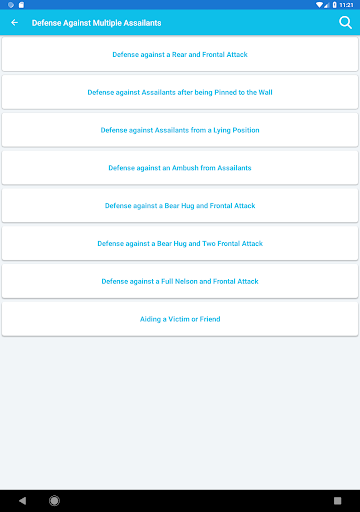Tap the cellular signal icon
The width and height of the screenshot is (360, 512).
327,5
